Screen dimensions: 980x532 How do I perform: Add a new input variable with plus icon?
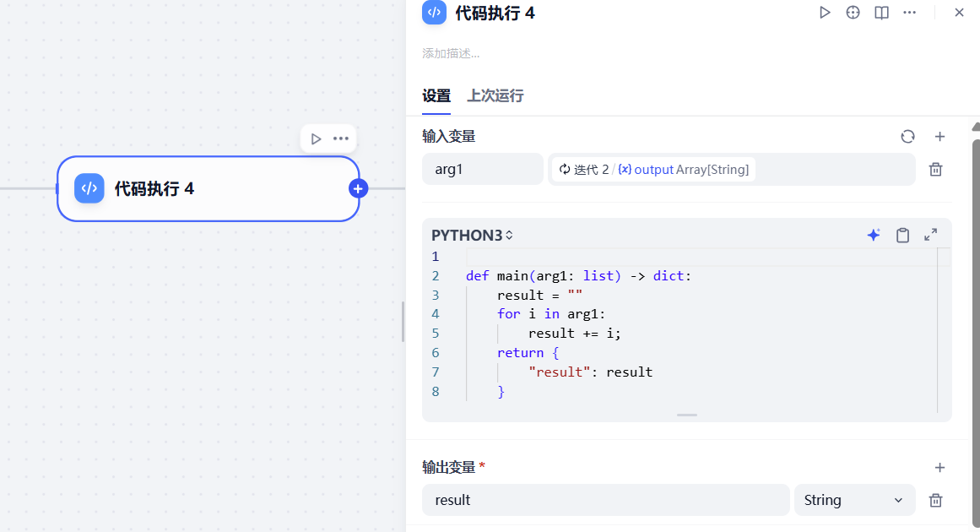tap(939, 136)
